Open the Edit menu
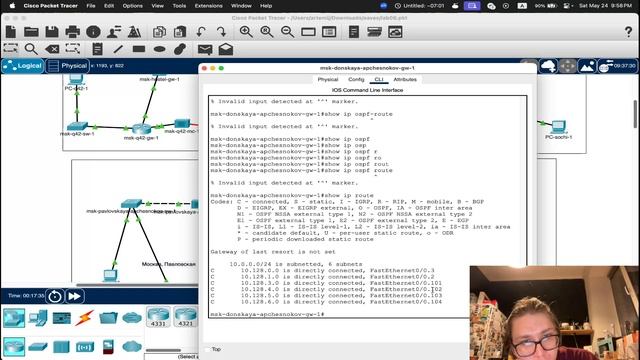Viewport: 640px width, 360px height. [109, 6]
